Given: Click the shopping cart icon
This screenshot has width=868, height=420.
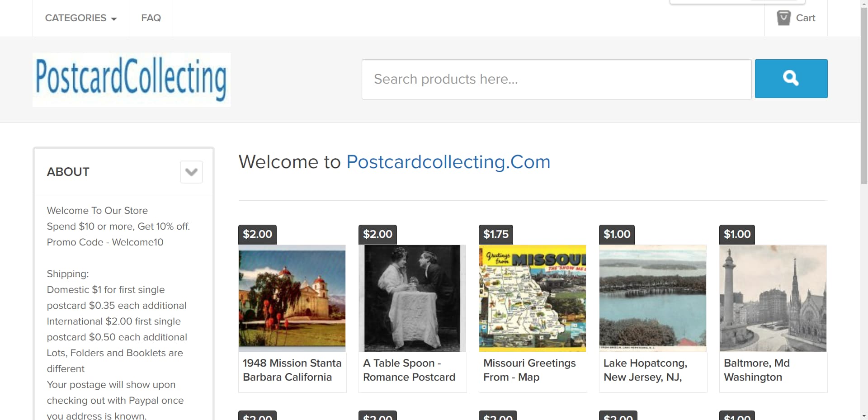Looking at the screenshot, I should point(783,18).
